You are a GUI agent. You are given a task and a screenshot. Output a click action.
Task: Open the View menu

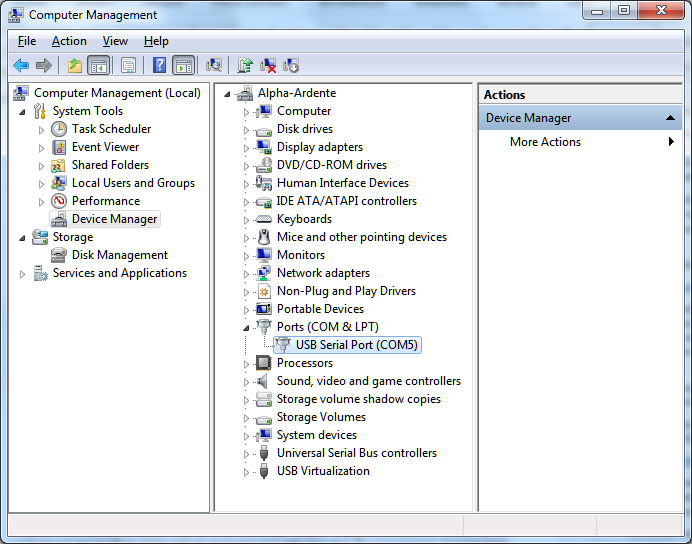(x=115, y=41)
